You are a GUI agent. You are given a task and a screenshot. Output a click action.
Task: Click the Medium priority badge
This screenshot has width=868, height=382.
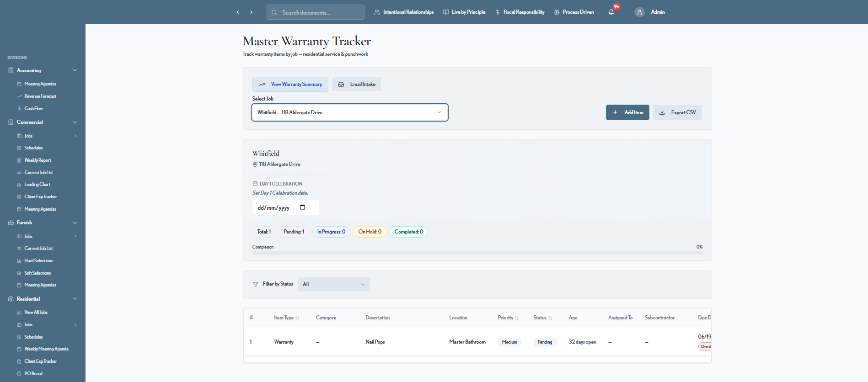509,342
